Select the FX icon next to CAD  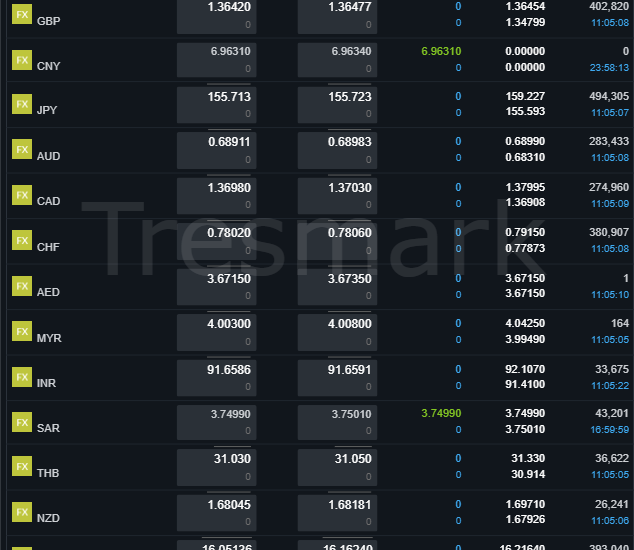coord(22,194)
